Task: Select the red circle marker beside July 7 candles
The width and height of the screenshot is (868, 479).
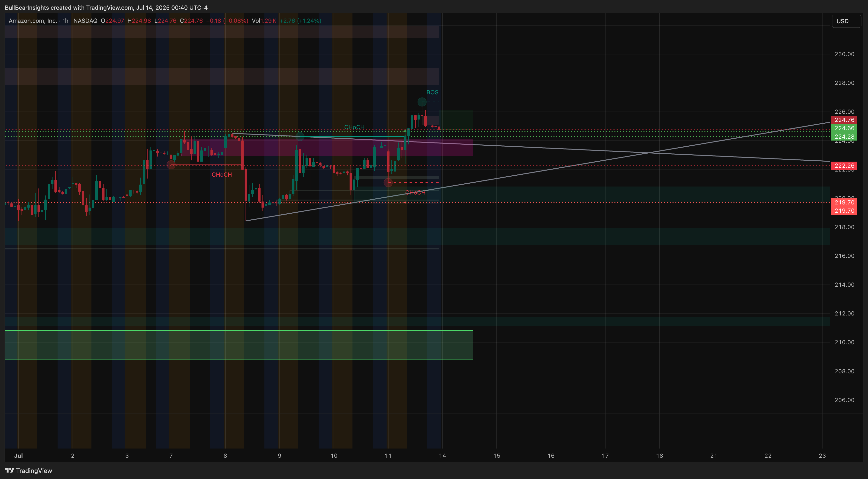Action: click(x=171, y=165)
